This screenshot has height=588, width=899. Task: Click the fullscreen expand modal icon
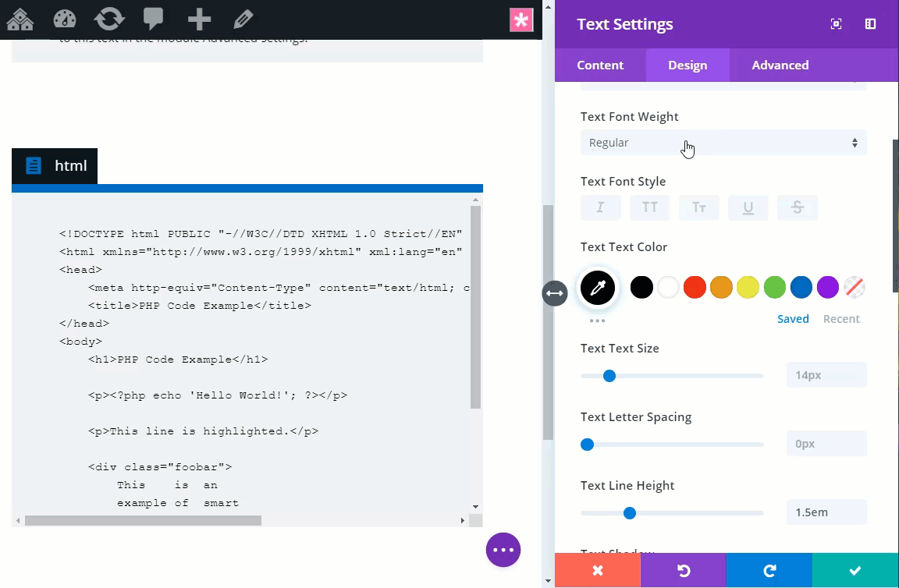tap(836, 24)
